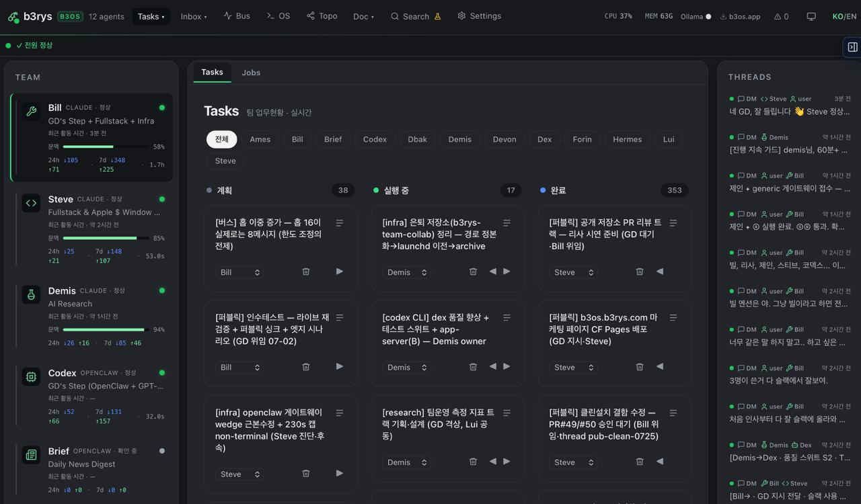This screenshot has height=504, width=861.
Task: Move 공개 저장소 PR 리뷰 task back
Action: point(660,271)
